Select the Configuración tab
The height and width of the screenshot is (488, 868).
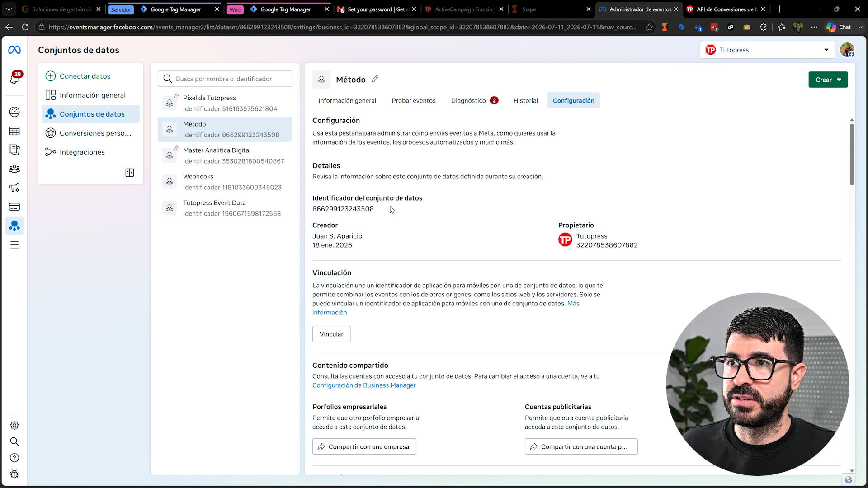click(x=573, y=100)
